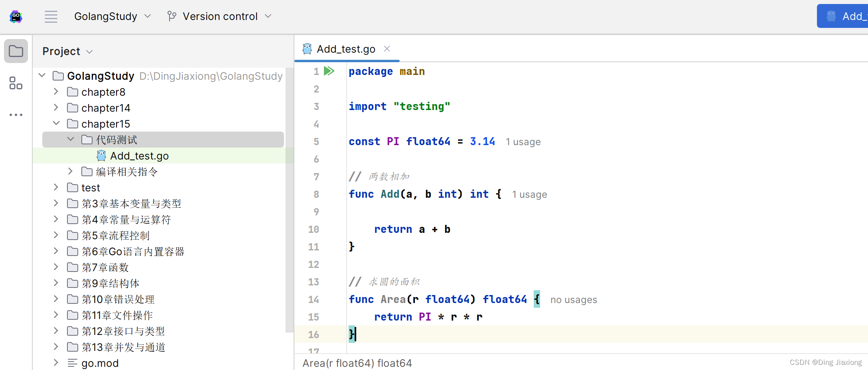Image resolution: width=868 pixels, height=370 pixels.
Task: Close the Add_test.go editor tab
Action: pyautogui.click(x=387, y=49)
